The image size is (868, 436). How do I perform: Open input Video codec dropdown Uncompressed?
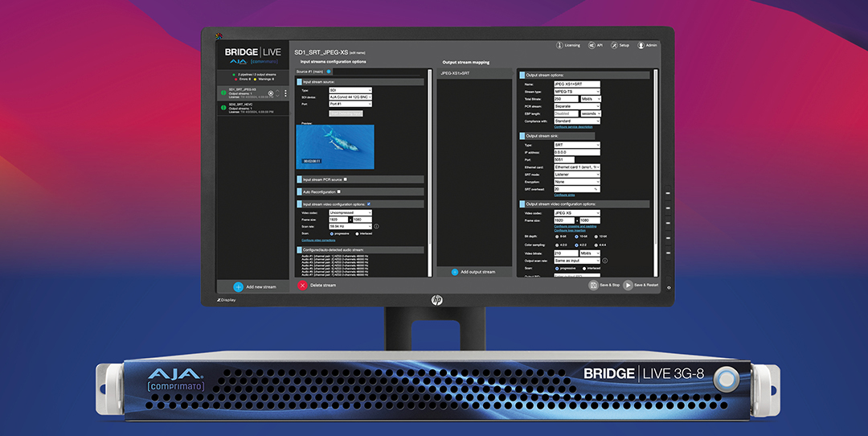click(350, 212)
